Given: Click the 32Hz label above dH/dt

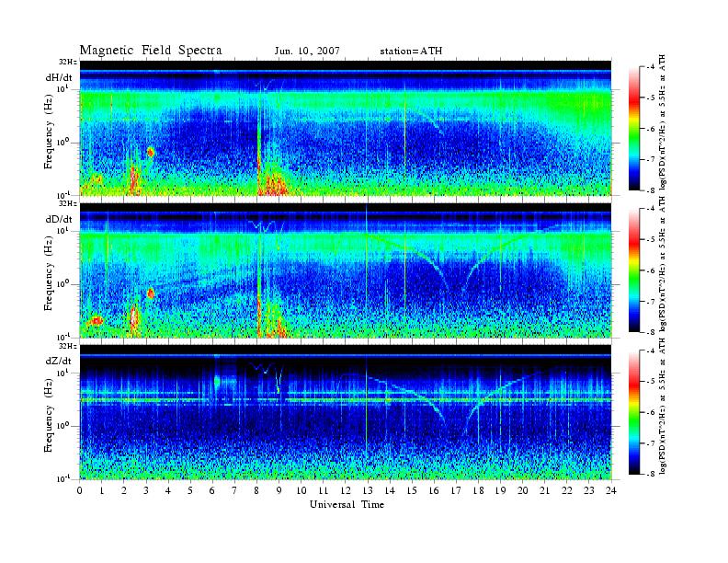Looking at the screenshot, I should coord(67,62).
